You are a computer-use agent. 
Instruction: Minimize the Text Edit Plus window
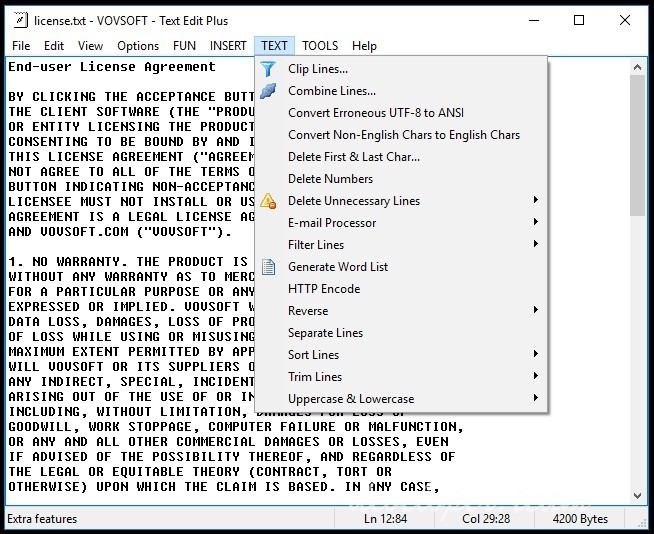pyautogui.click(x=534, y=20)
